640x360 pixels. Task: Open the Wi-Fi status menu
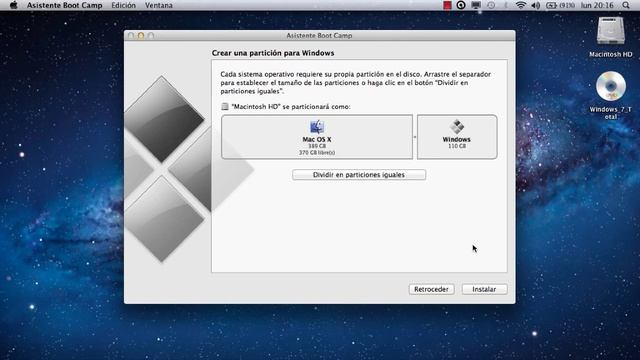click(520, 5)
